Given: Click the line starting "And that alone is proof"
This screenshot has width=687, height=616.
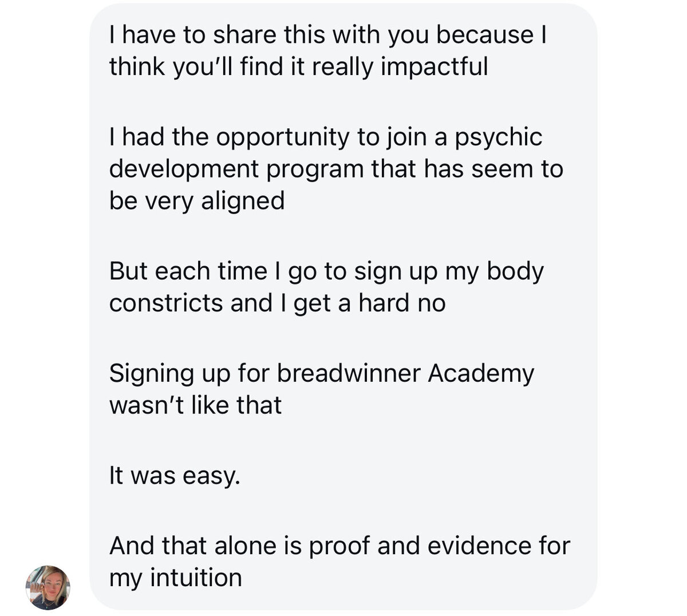Looking at the screenshot, I should point(339,546).
